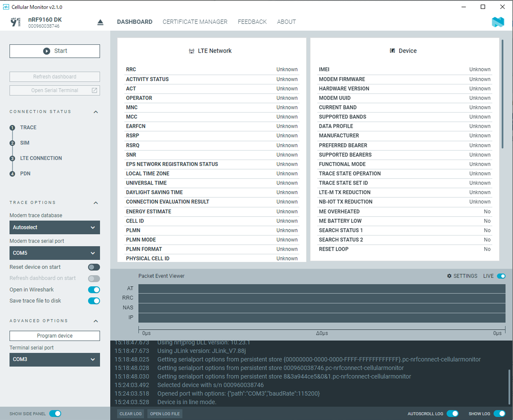Click the Clear Log button
This screenshot has height=420, width=513.
[130, 414]
